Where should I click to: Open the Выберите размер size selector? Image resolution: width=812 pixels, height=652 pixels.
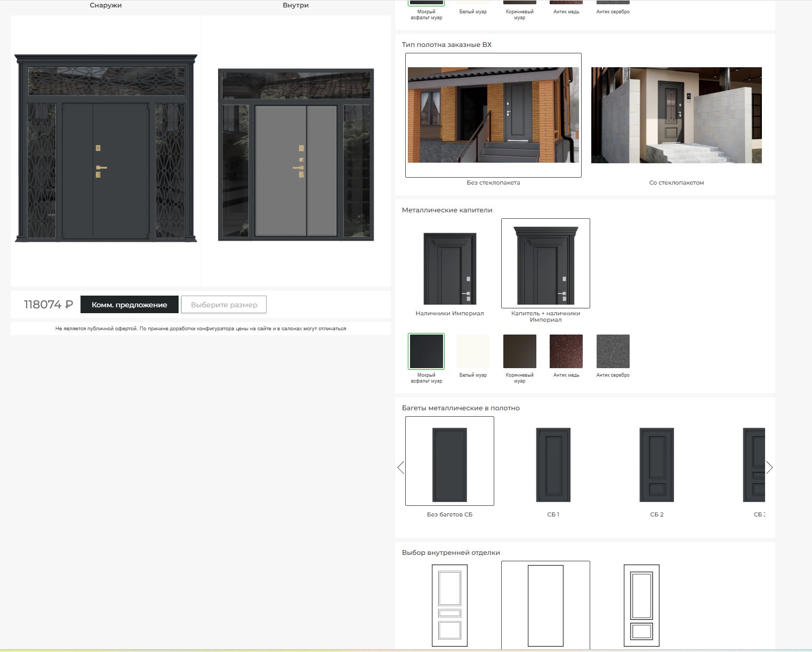tap(224, 305)
